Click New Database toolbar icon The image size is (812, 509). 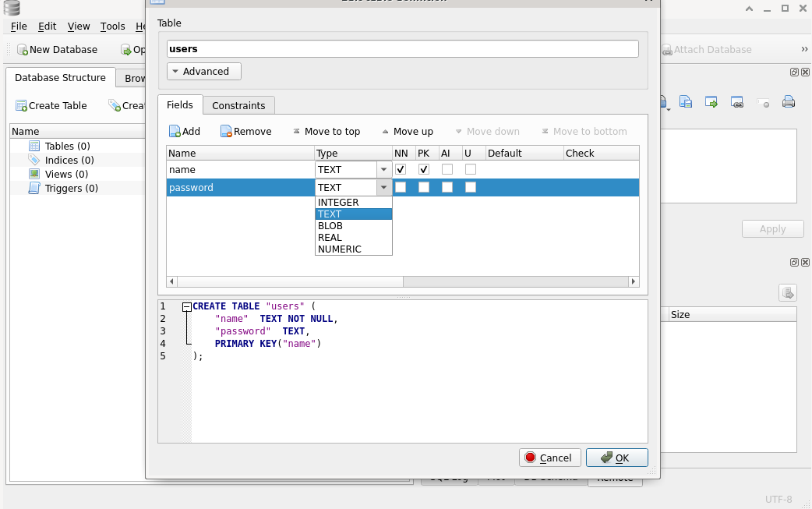[x=23, y=50]
